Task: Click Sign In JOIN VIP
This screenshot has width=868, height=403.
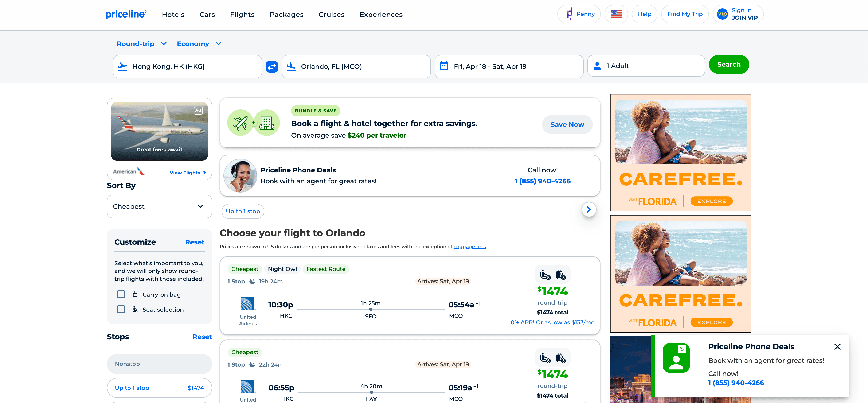Action: [738, 14]
